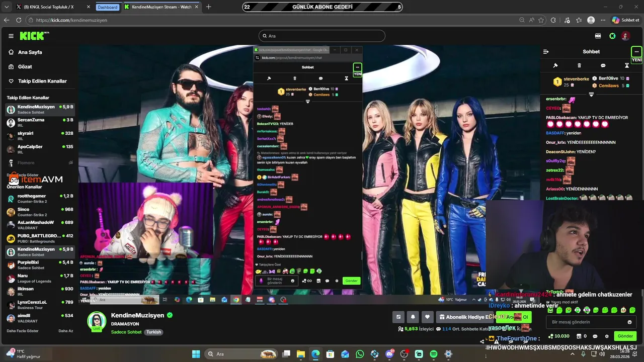Open browser extensions puzzle icon
This screenshot has height=362, width=644.
(553, 20)
